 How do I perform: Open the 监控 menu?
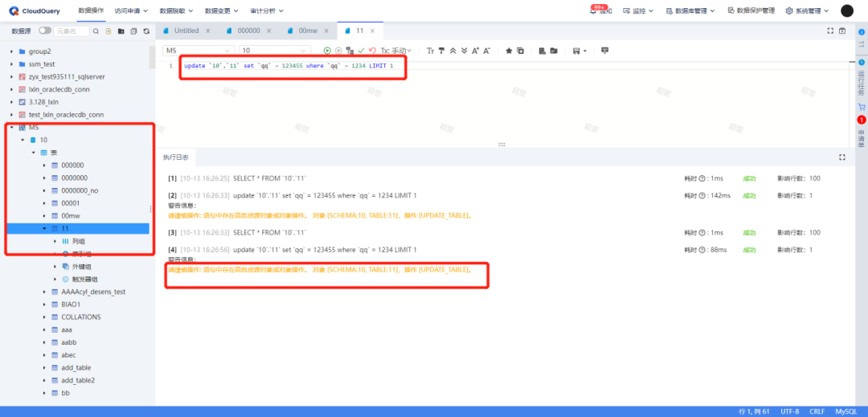638,10
